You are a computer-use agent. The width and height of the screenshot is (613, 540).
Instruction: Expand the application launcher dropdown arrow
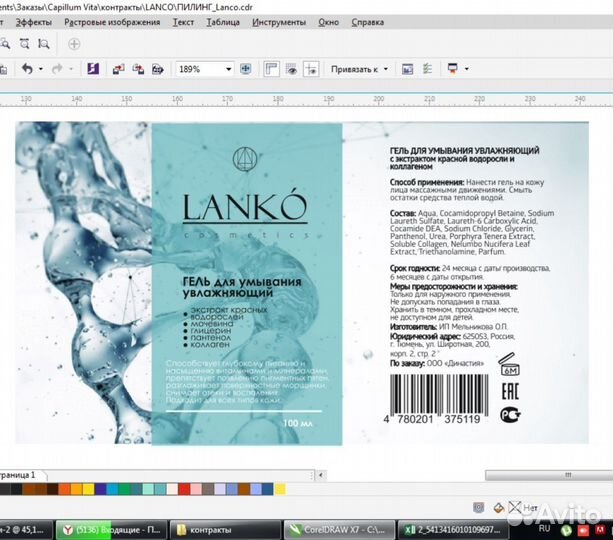(467, 69)
